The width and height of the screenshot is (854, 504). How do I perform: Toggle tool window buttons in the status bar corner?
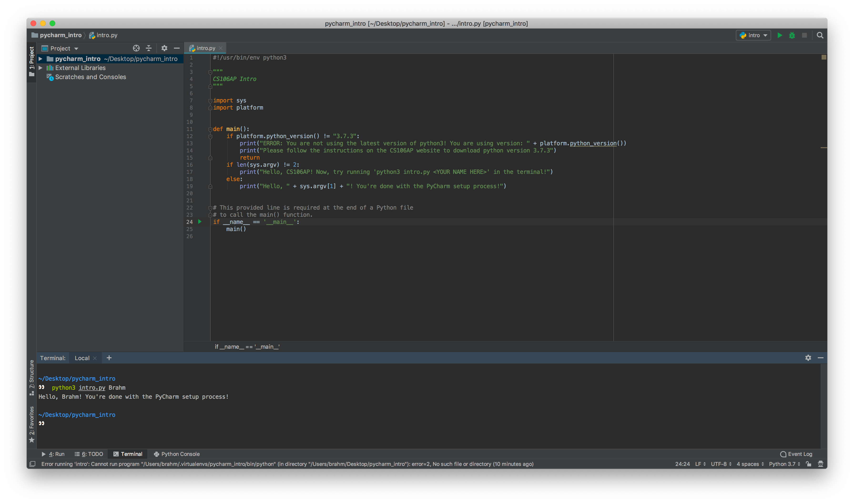pos(32,464)
